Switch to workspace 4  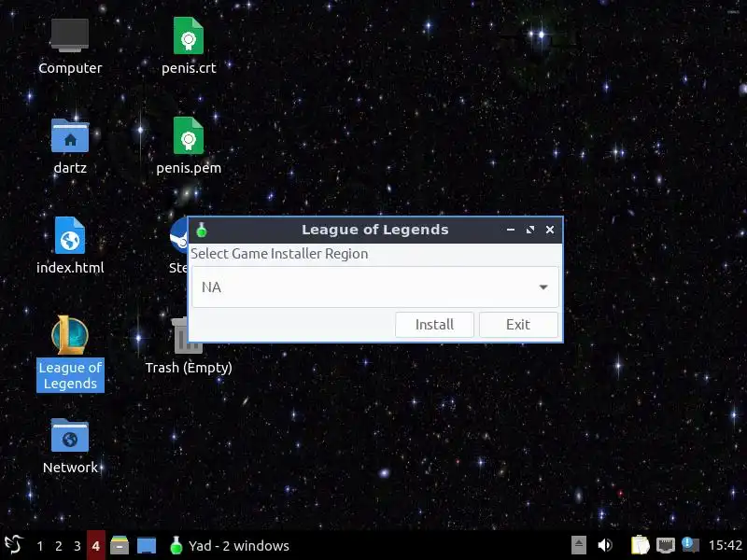click(96, 546)
